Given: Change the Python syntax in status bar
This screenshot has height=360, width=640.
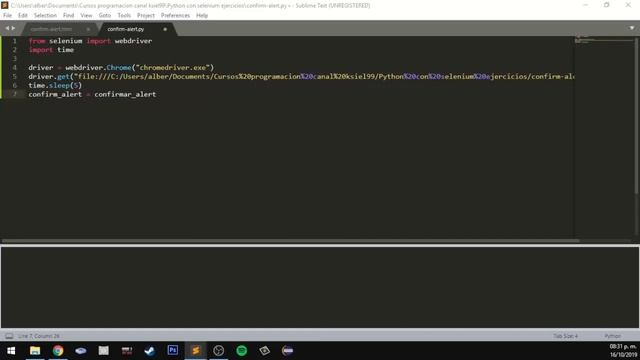Looking at the screenshot, I should [x=612, y=336].
